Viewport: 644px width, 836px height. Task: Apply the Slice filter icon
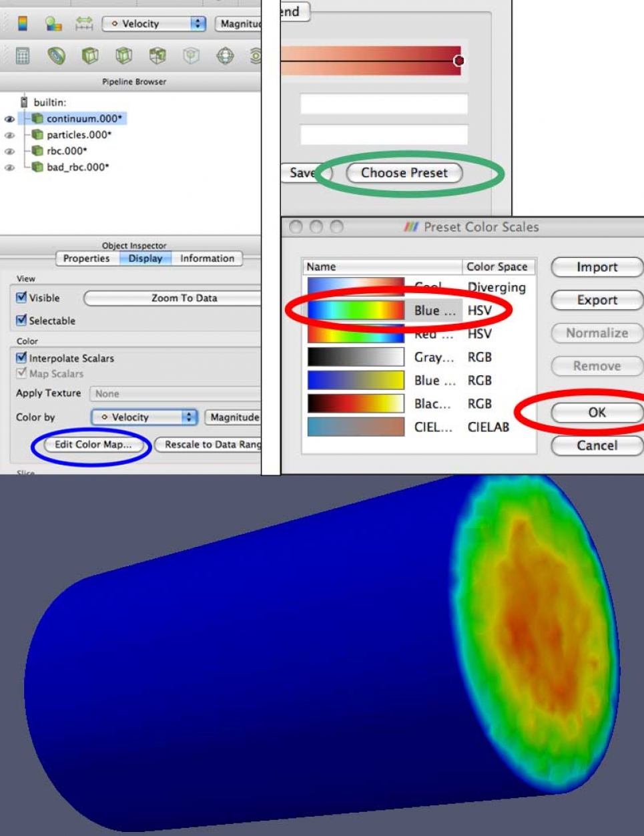click(123, 56)
